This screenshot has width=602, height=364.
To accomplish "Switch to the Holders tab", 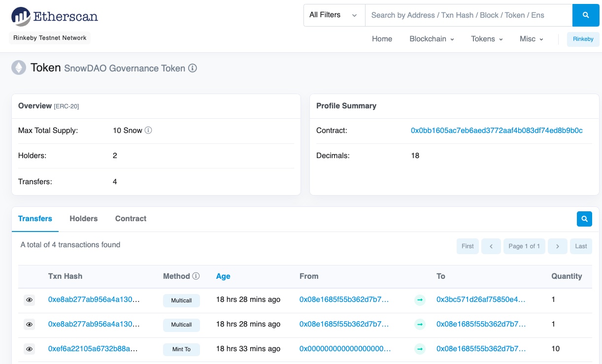I will [84, 219].
